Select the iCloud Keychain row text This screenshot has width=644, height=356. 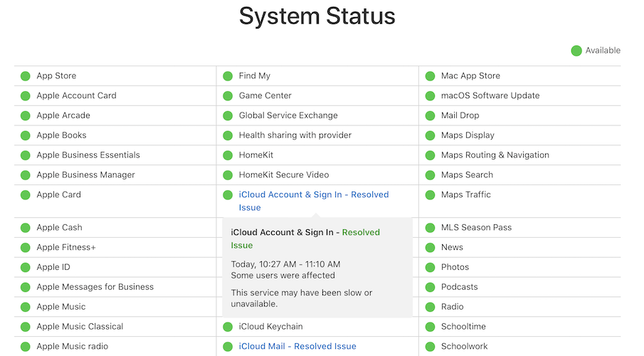(270, 326)
